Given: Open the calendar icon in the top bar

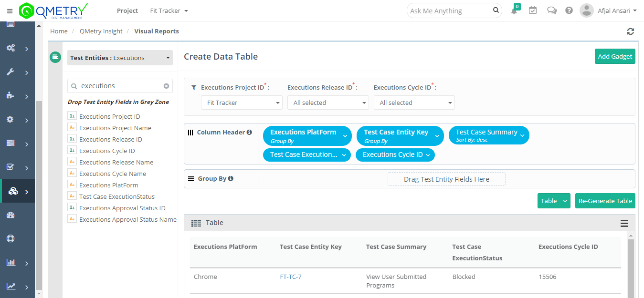Looking at the screenshot, I should (x=533, y=10).
